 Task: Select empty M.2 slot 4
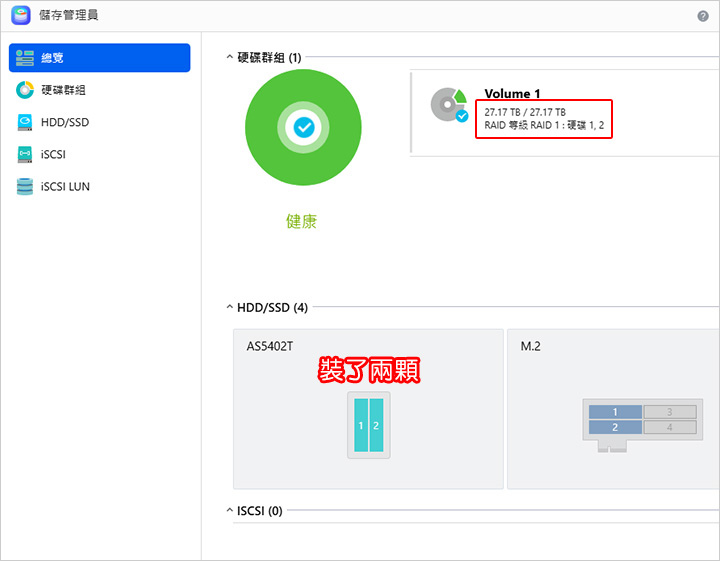[670, 427]
